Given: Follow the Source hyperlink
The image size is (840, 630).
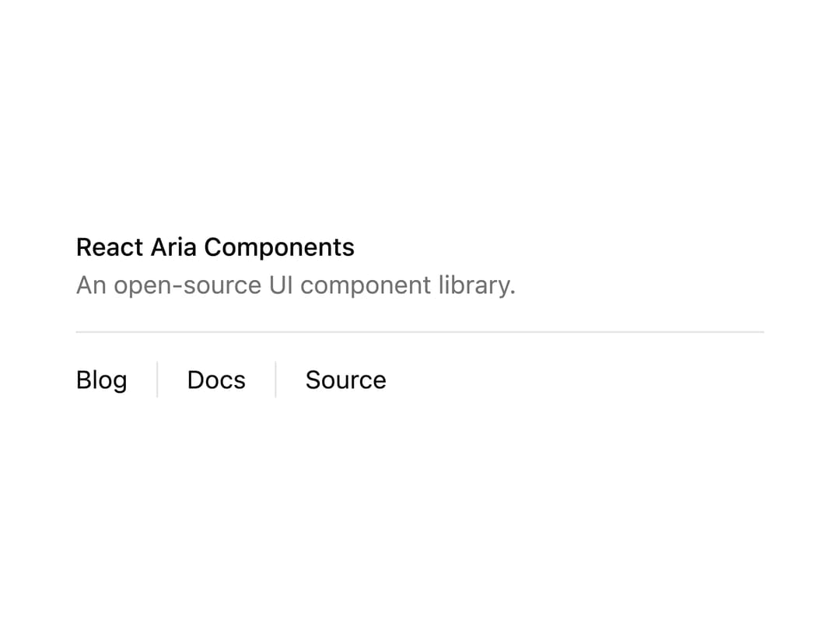Looking at the screenshot, I should pos(346,380).
